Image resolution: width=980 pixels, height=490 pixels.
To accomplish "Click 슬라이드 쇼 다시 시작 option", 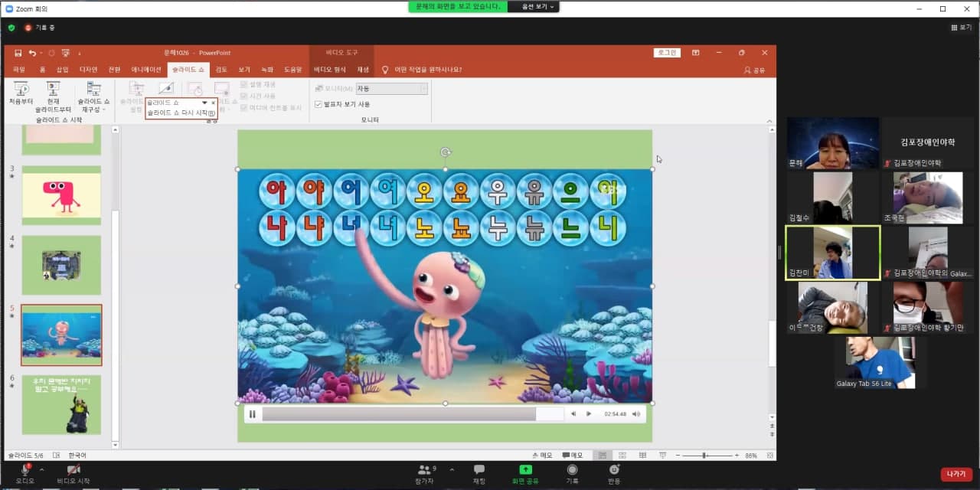I will tap(181, 113).
